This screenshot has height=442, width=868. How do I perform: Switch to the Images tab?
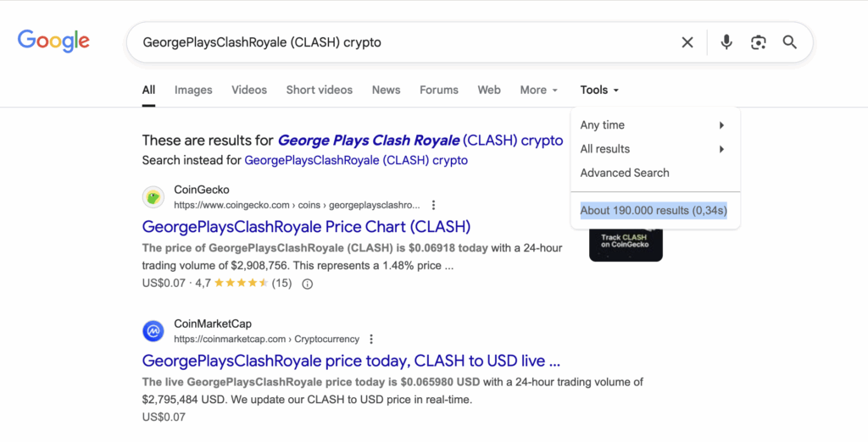193,90
